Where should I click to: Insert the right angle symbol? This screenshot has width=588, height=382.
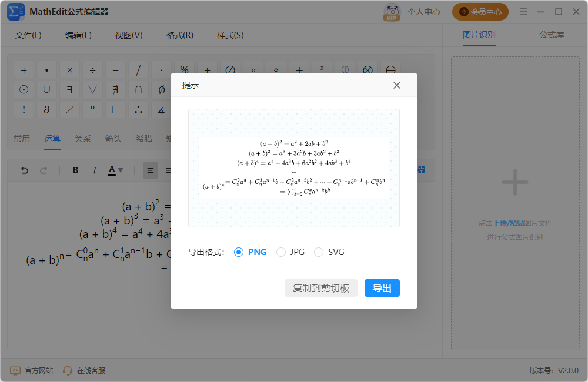[x=115, y=109]
